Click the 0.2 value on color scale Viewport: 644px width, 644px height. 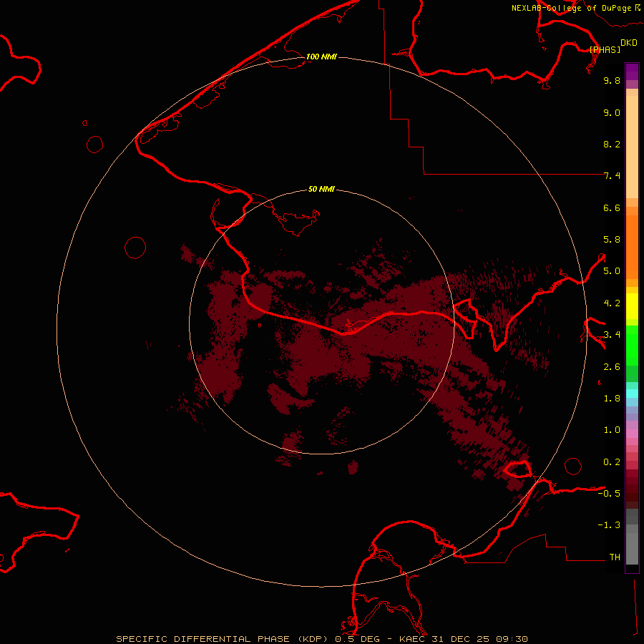612,462
